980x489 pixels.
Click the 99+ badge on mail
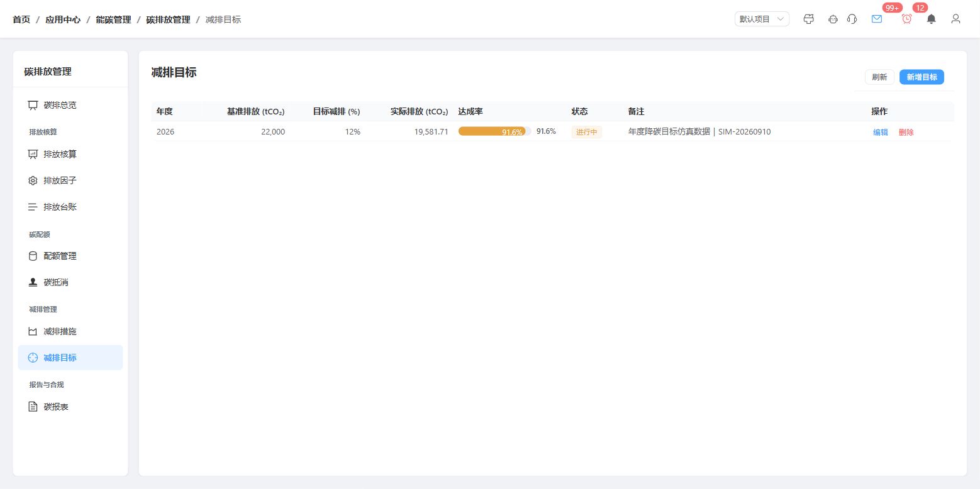[892, 8]
